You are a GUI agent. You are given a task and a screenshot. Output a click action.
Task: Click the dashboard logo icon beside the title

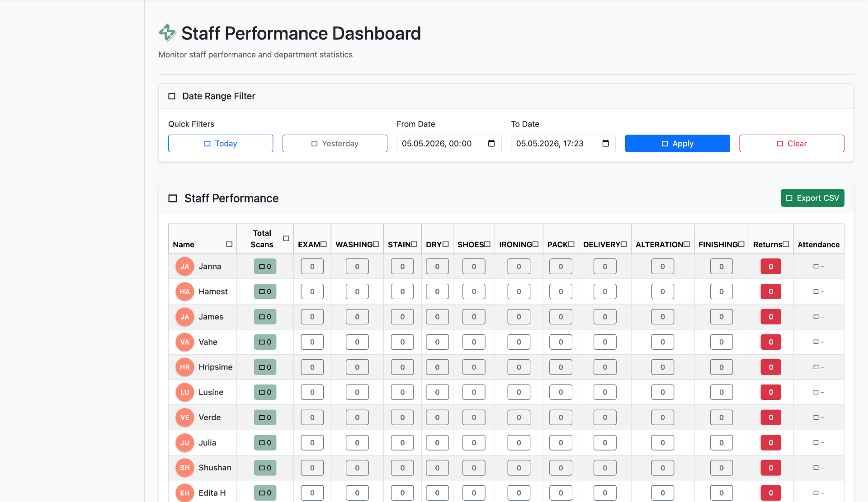click(x=167, y=33)
